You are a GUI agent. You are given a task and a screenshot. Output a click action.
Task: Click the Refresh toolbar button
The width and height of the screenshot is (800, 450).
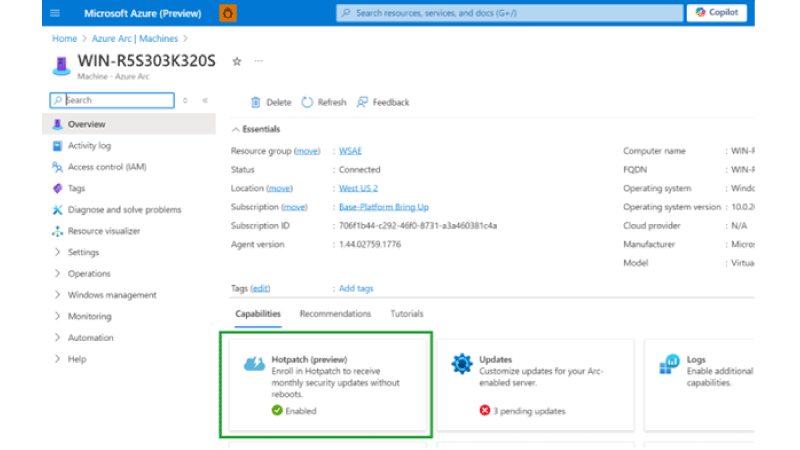(323, 103)
